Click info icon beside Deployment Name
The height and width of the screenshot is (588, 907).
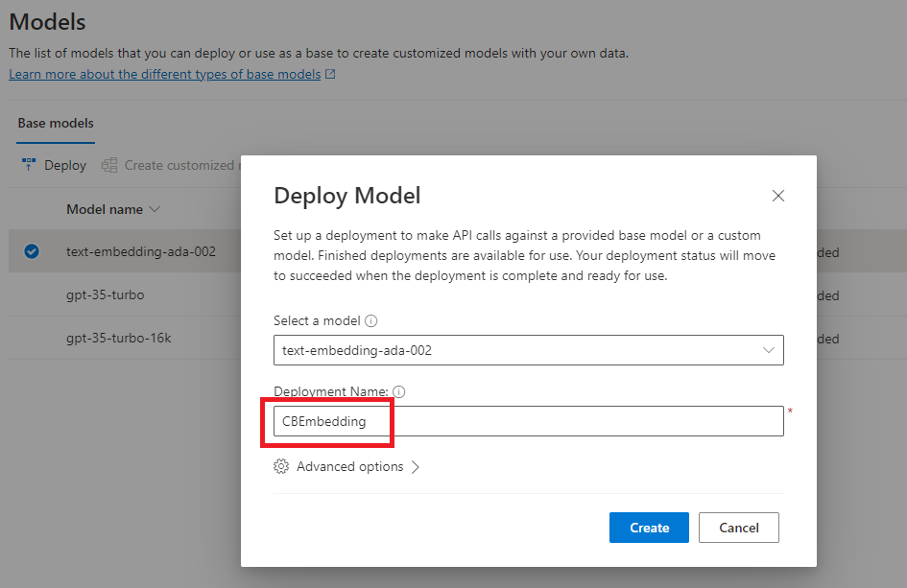399,391
